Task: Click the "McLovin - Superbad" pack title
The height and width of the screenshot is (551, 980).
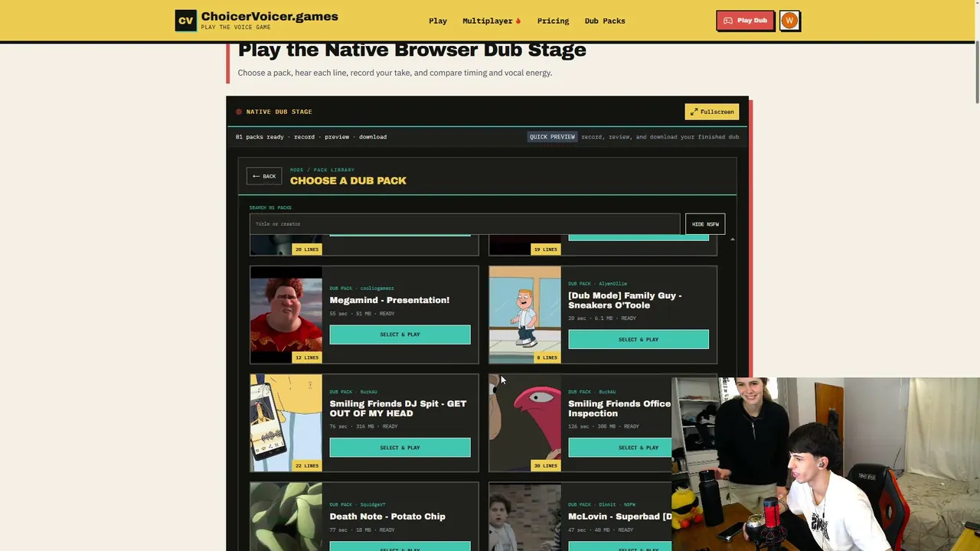Action: point(620,517)
